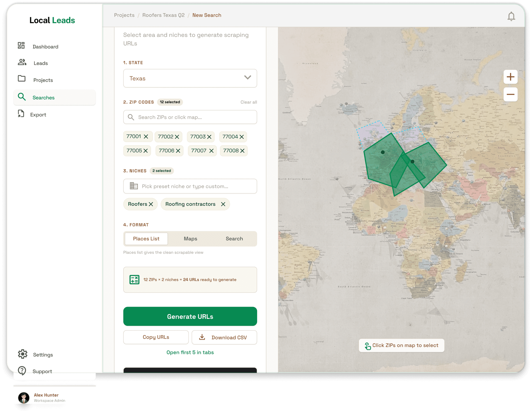The image size is (532, 414).
Task: Click the Searches magnifier icon
Action: pyautogui.click(x=22, y=97)
